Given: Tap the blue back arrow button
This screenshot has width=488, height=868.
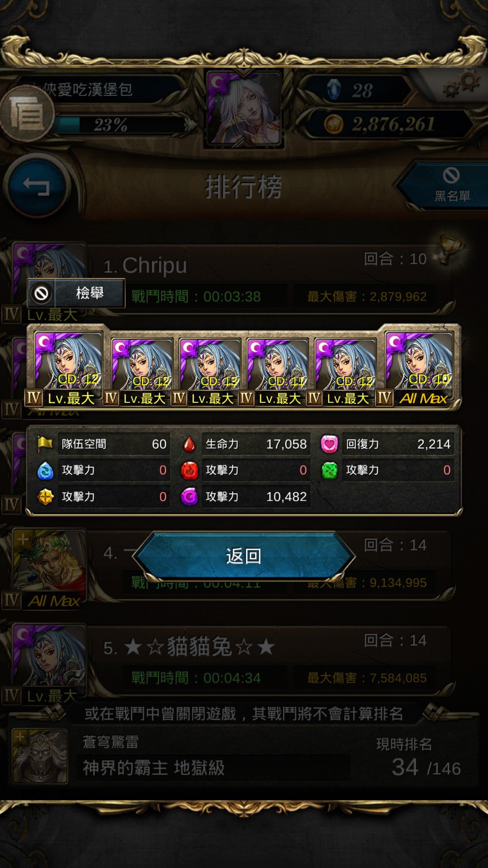Looking at the screenshot, I should 36,186.
